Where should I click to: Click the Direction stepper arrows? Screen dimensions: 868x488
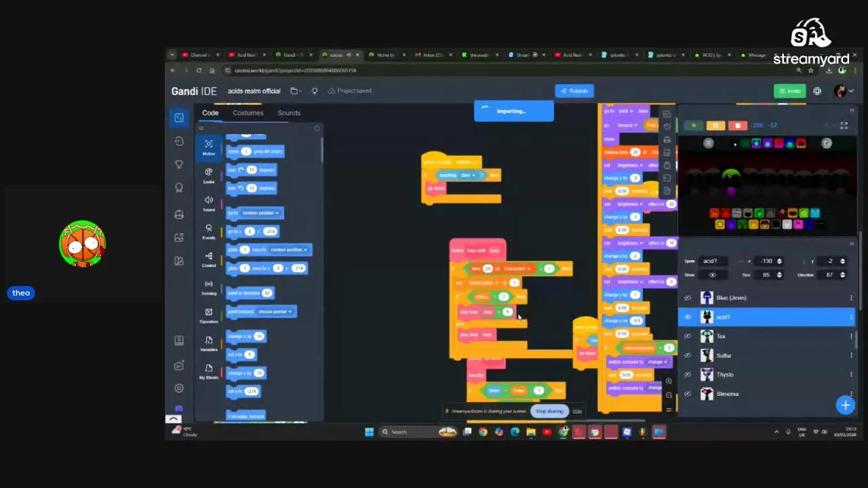[x=842, y=275]
